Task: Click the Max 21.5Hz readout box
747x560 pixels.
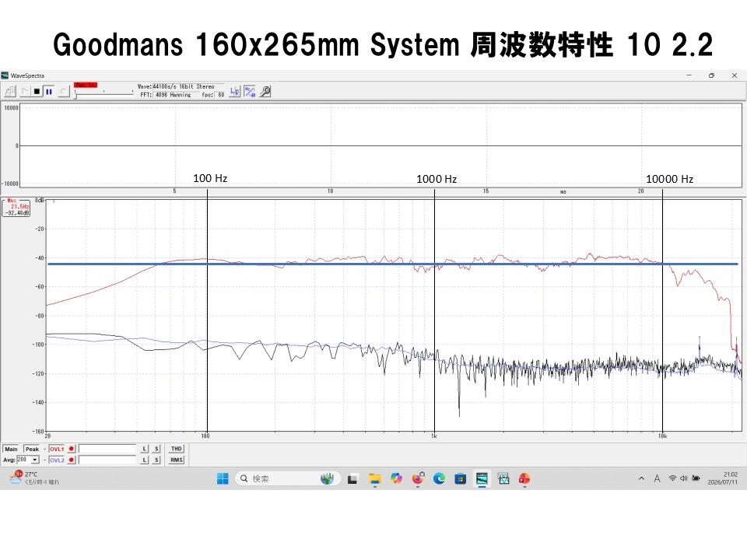Action: coord(16,208)
